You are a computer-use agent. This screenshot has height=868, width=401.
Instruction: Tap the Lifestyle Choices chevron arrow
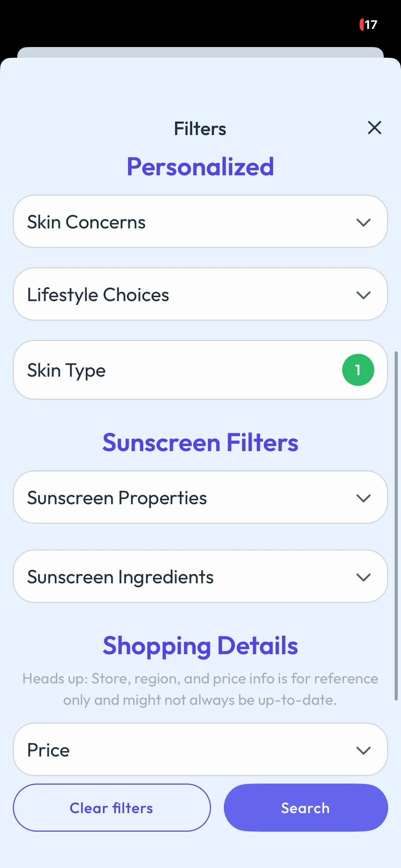(363, 295)
